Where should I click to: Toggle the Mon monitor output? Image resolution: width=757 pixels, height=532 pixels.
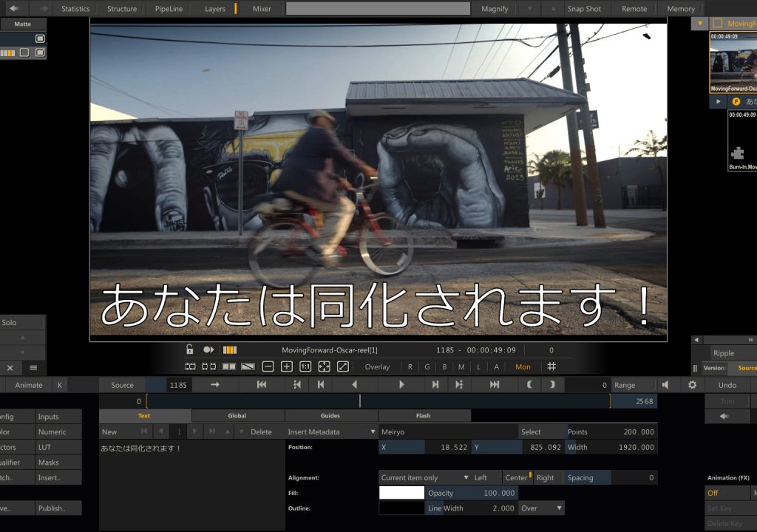click(x=523, y=367)
